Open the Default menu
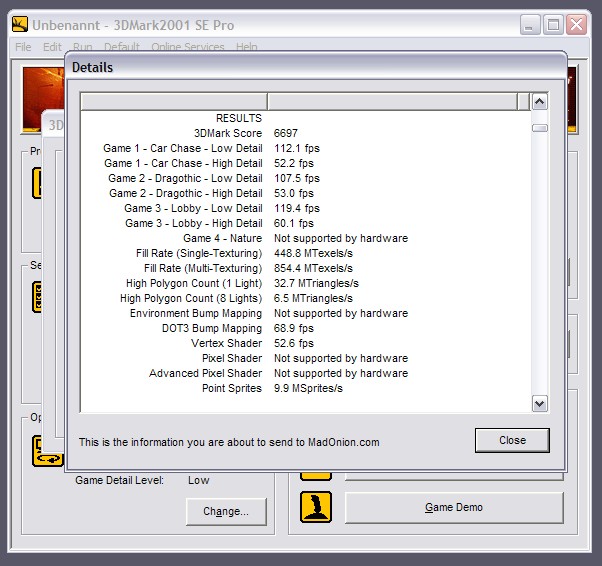 pyautogui.click(x=122, y=47)
